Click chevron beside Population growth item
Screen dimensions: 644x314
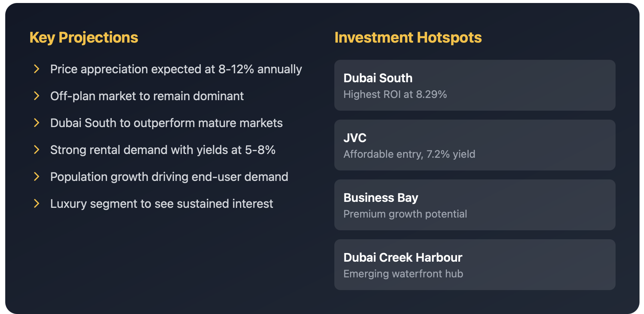pos(37,176)
